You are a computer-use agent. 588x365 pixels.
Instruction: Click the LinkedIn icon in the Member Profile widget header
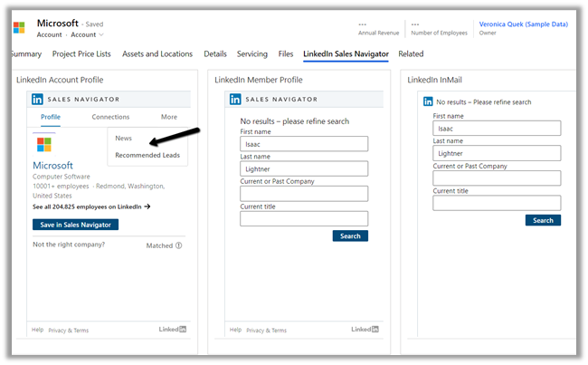point(235,99)
